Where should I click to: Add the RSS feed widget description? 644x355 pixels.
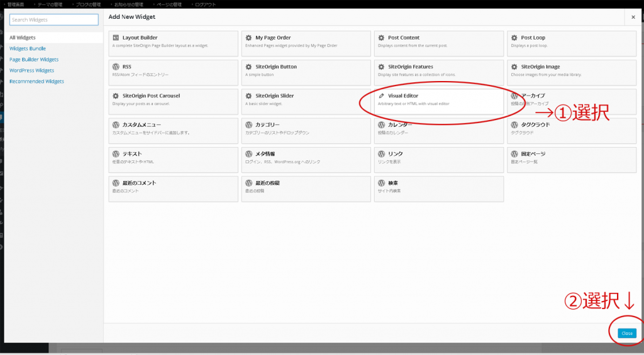pos(140,75)
